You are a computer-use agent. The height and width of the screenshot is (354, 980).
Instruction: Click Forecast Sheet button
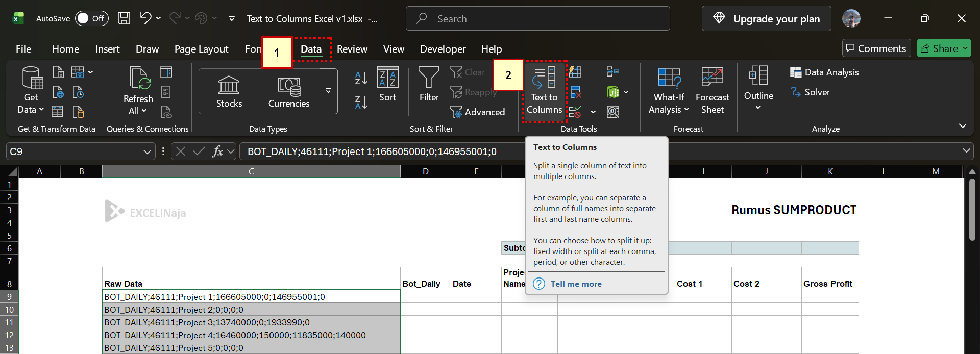tap(713, 91)
